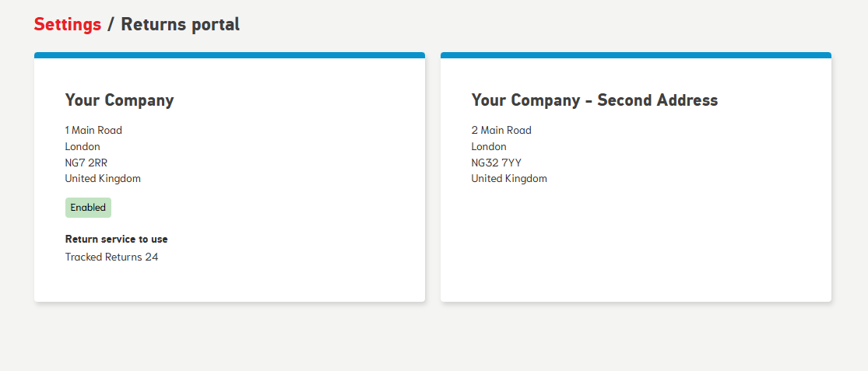Click United Kingdom under NG7 2RR
The width and height of the screenshot is (868, 371).
click(103, 178)
